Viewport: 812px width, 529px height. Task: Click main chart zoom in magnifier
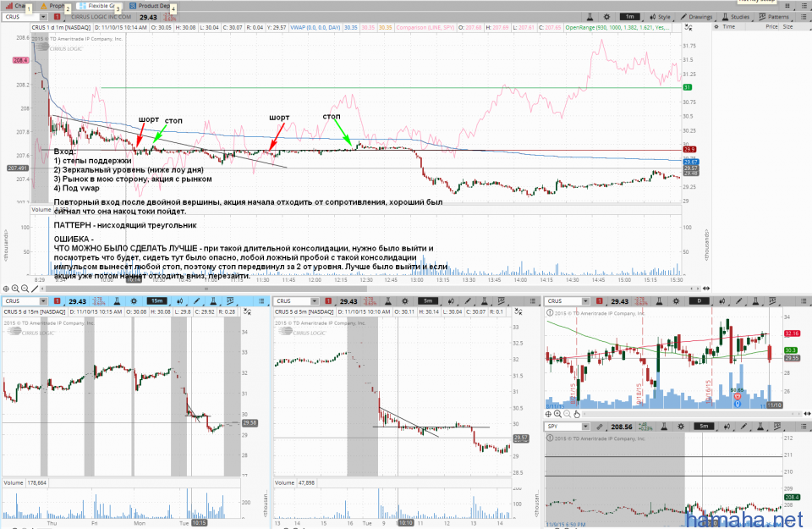point(15,289)
